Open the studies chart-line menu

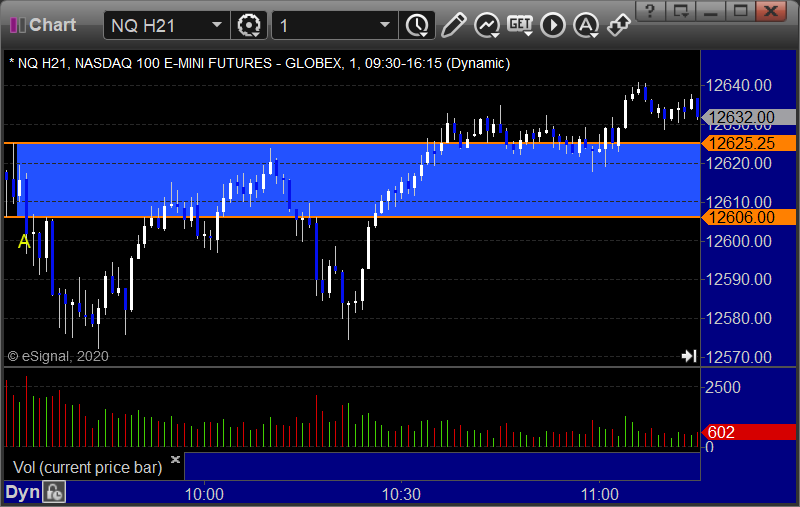[487, 26]
